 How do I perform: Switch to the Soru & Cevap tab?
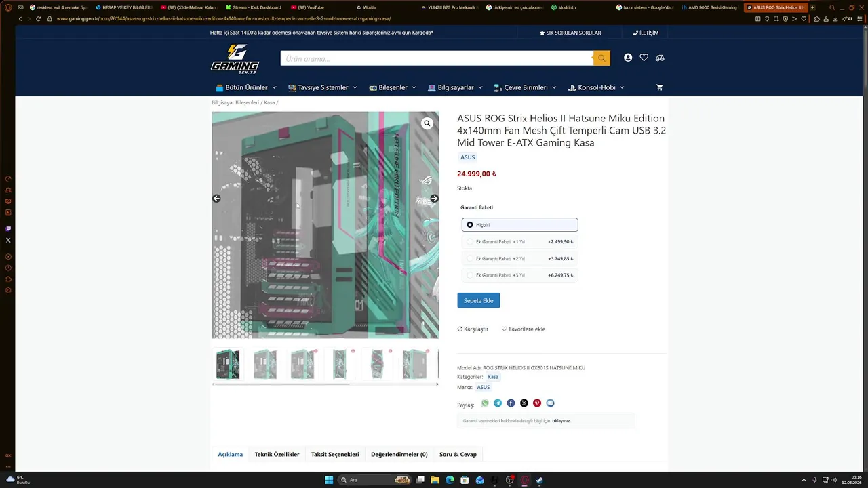(458, 454)
